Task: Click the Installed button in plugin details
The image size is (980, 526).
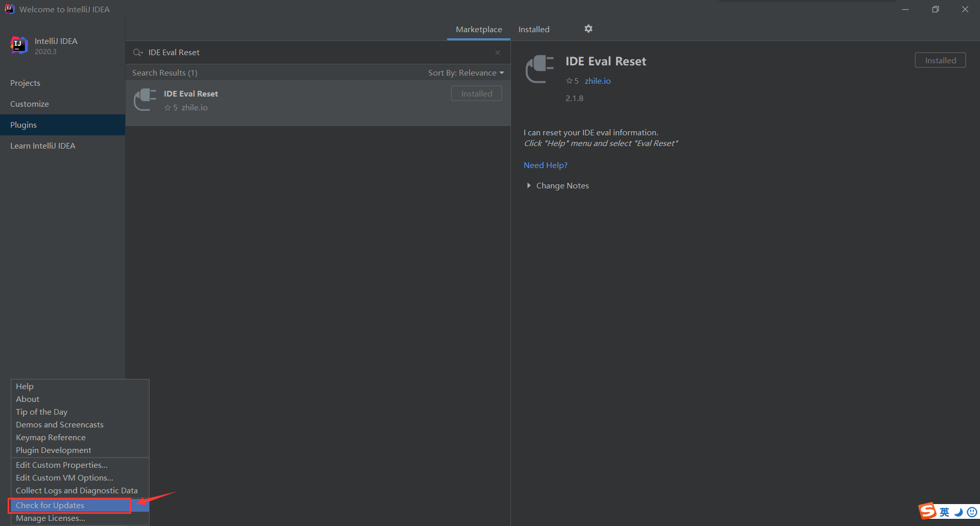Action: coord(940,60)
